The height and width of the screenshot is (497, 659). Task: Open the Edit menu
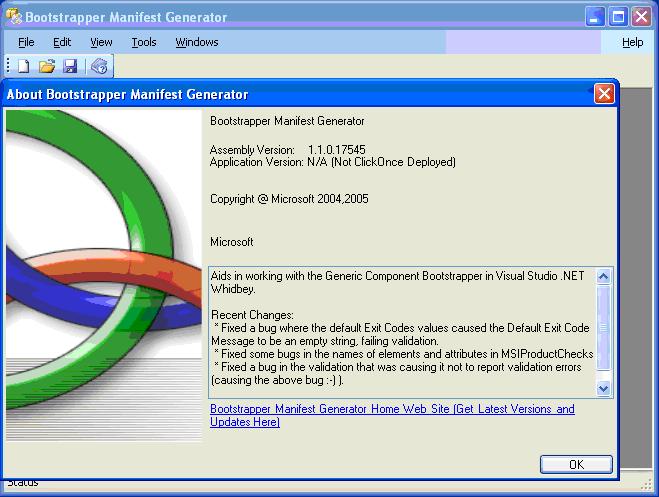tap(62, 42)
